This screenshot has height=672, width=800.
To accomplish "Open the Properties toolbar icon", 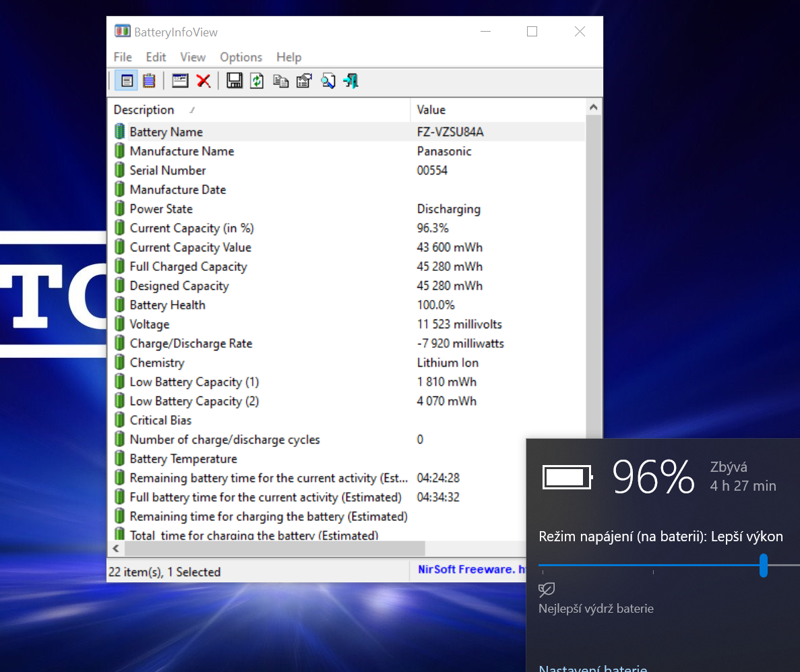I will [x=304, y=82].
